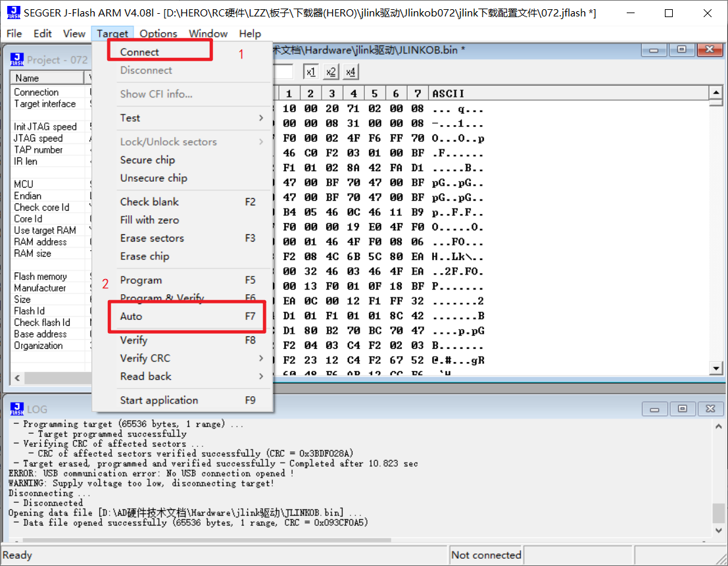Maximize the LOG window

click(x=683, y=409)
